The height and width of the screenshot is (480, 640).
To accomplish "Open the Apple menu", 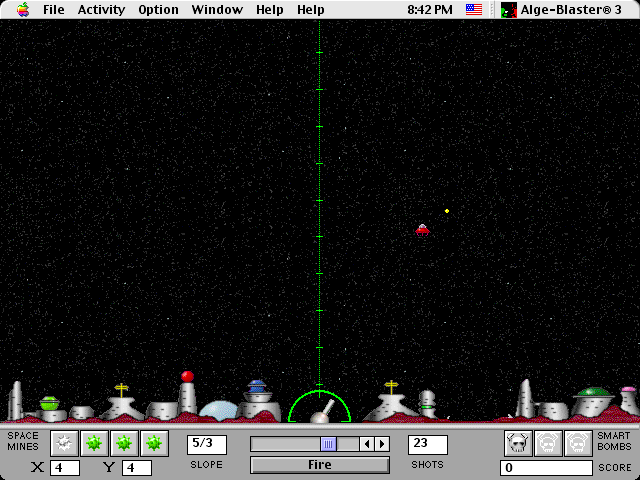I will pos(22,10).
